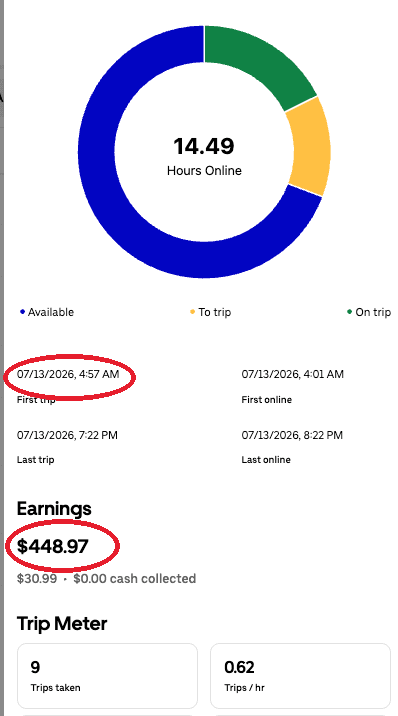Open the 9 Trips taken card
Viewport: 398px width, 716px height.
[x=108, y=676]
